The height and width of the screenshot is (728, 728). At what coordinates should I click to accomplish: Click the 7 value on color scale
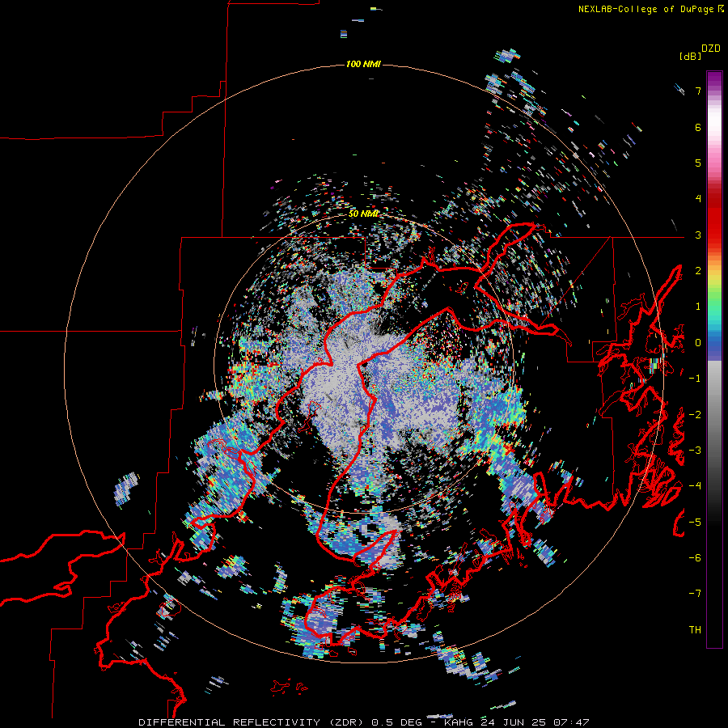pyautogui.click(x=698, y=91)
